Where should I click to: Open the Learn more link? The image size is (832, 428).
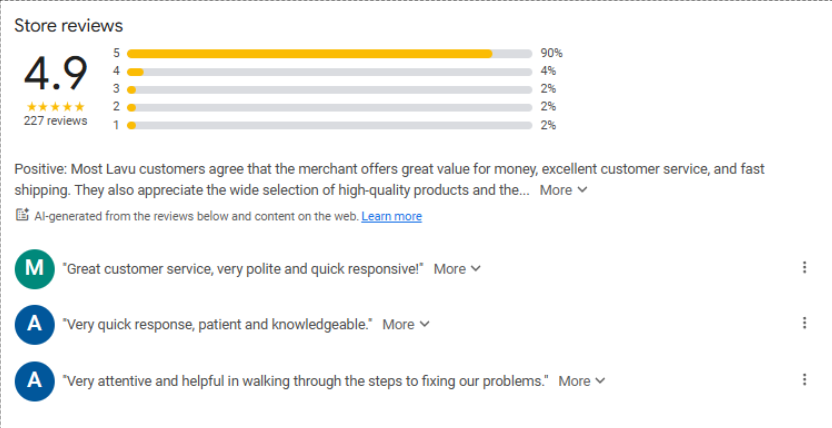click(x=391, y=216)
